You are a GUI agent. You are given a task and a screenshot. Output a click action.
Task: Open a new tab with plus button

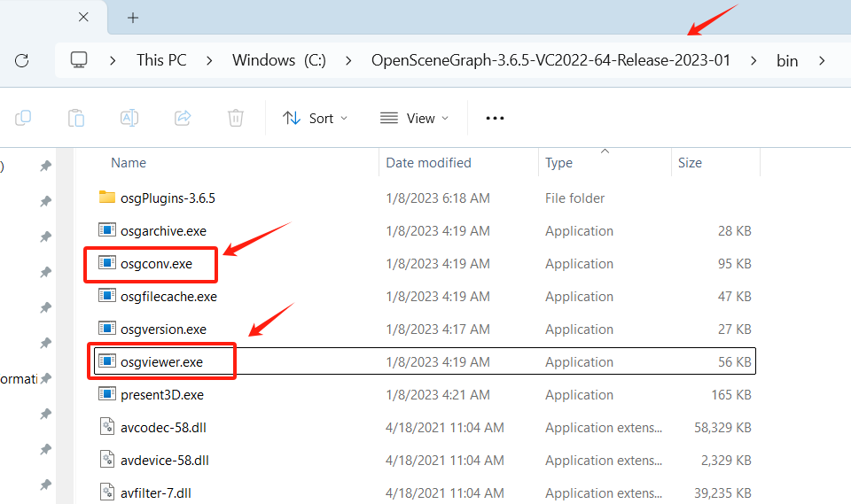tap(133, 18)
